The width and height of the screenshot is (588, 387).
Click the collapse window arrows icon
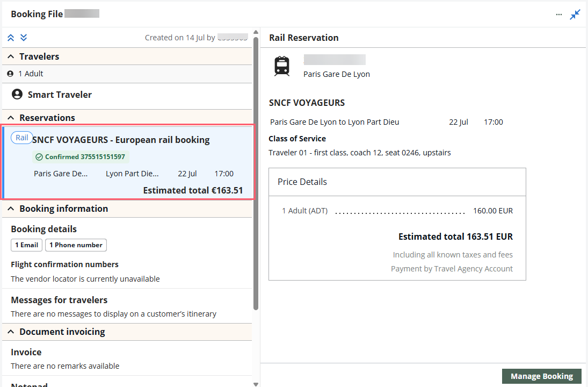pyautogui.click(x=575, y=15)
